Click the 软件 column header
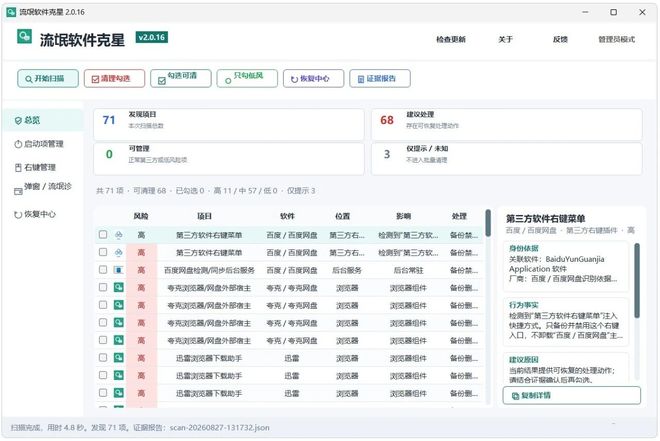 [287, 216]
